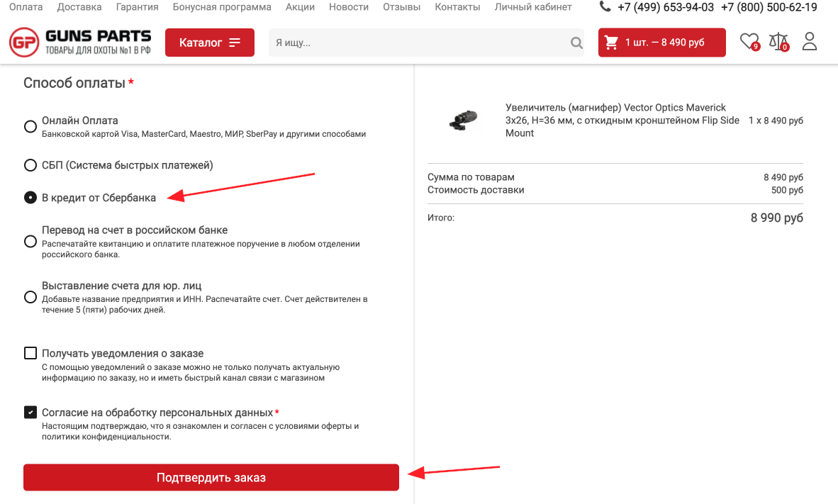Click the phone handset icon
Viewport: 838px width, 504px height.
(x=605, y=6)
